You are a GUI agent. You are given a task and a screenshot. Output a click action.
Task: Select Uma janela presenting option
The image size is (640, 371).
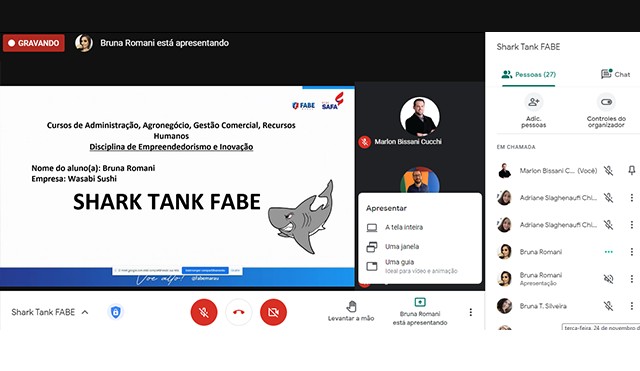[x=420, y=247]
